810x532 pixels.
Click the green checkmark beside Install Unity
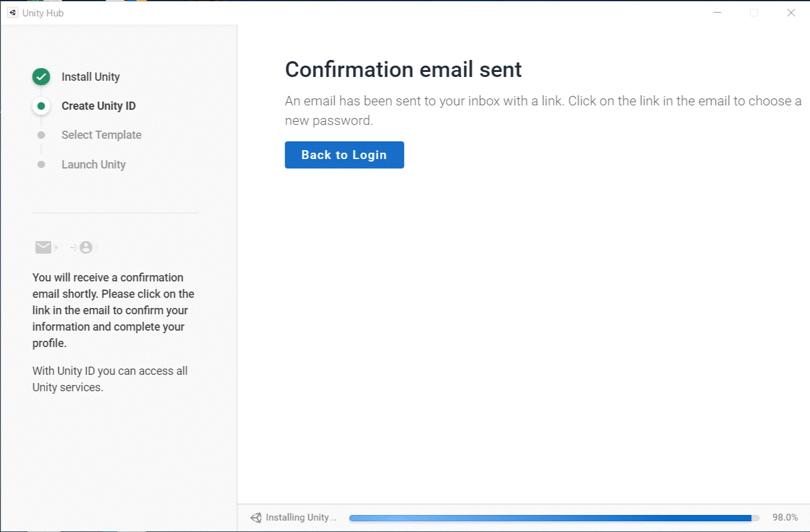pyautogui.click(x=41, y=77)
